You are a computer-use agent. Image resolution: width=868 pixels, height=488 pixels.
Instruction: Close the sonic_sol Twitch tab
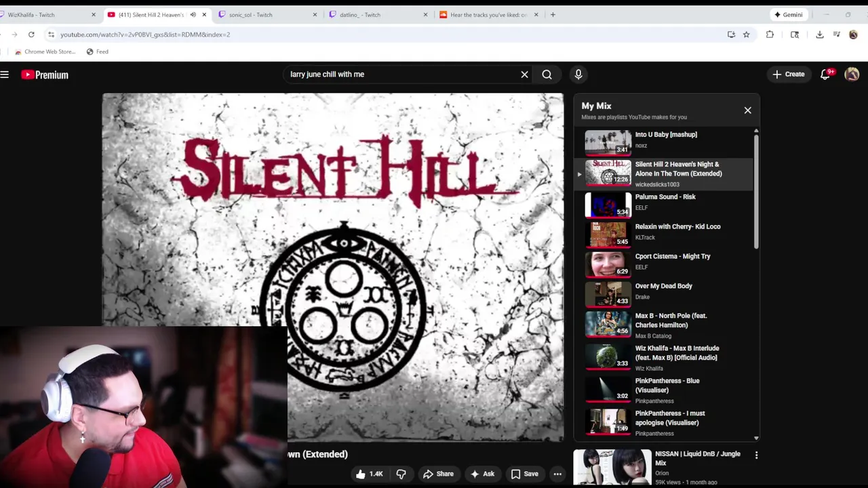(315, 14)
